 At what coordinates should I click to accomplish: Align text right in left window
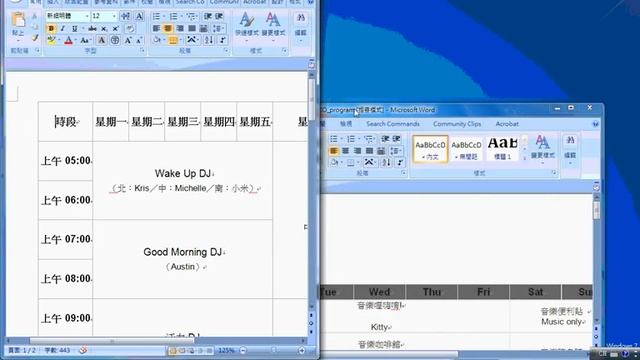tap(180, 28)
